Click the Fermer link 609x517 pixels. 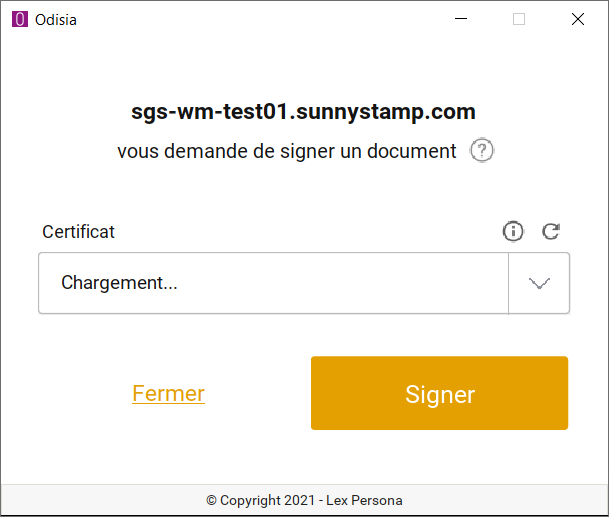[168, 393]
